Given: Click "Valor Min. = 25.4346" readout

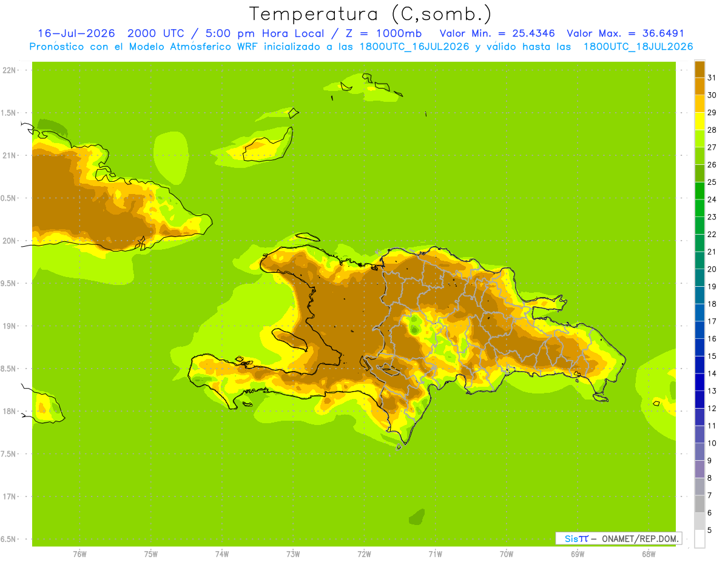Looking at the screenshot, I should click(x=497, y=33).
